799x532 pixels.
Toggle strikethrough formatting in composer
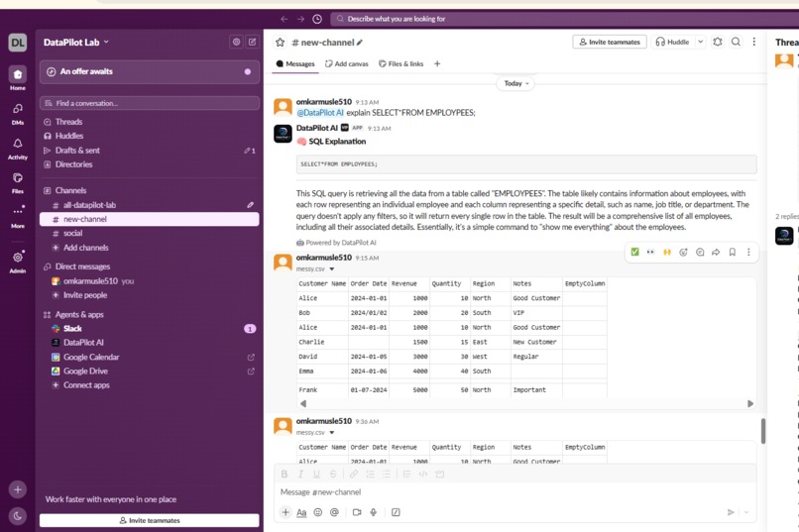pyautogui.click(x=333, y=474)
